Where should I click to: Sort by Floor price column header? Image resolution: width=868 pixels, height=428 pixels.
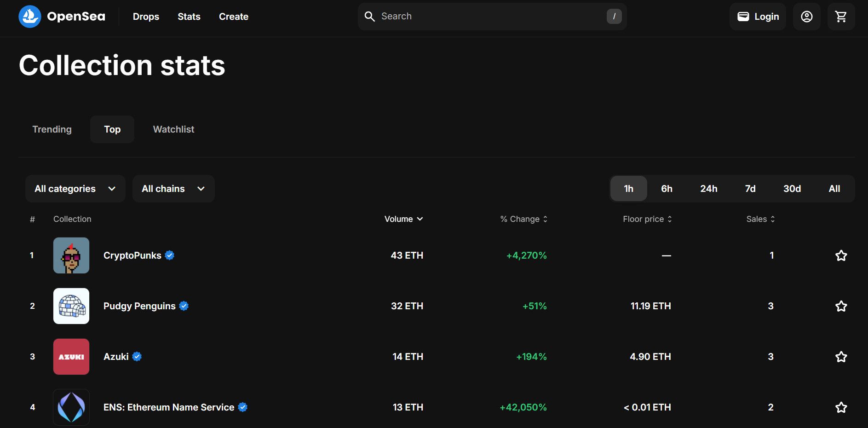647,219
